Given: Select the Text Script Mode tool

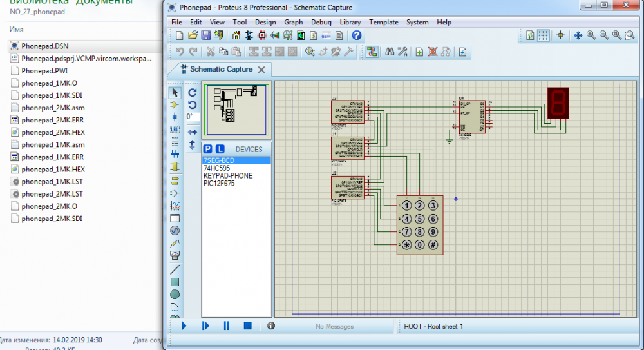Looking at the screenshot, I should [x=175, y=142].
